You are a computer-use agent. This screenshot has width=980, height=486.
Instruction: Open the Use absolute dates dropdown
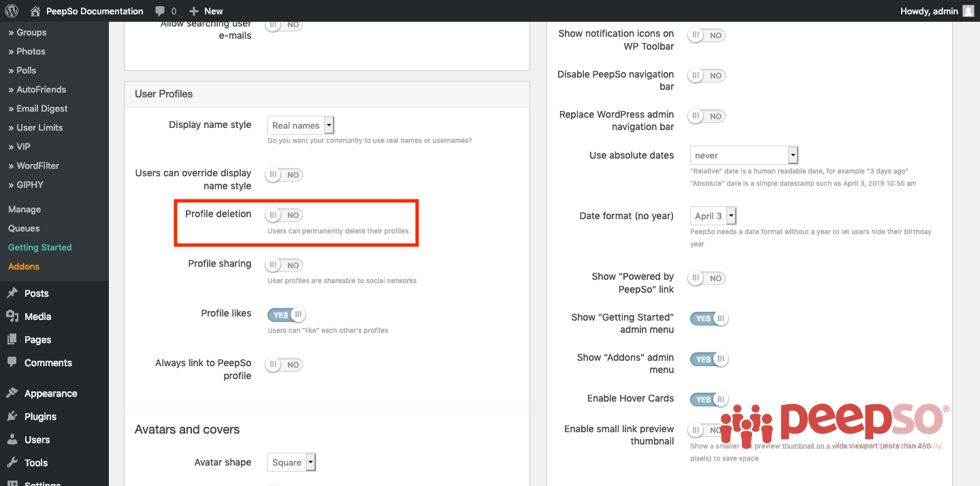pos(744,155)
